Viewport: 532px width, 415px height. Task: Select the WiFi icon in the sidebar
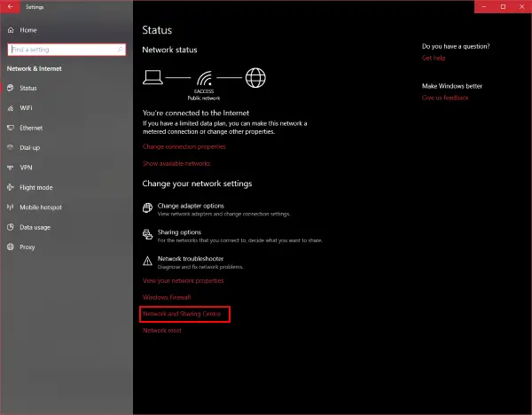click(11, 108)
